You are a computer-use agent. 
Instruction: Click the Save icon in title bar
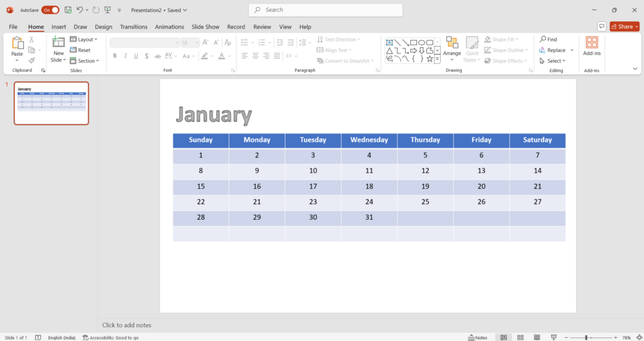point(67,10)
